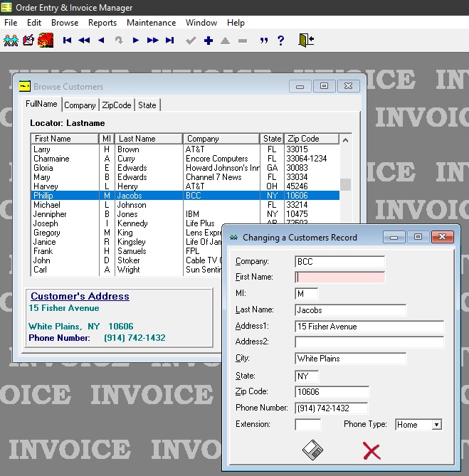Jump to first record using toolbar arrow
The height and width of the screenshot is (476, 469).
(x=68, y=41)
